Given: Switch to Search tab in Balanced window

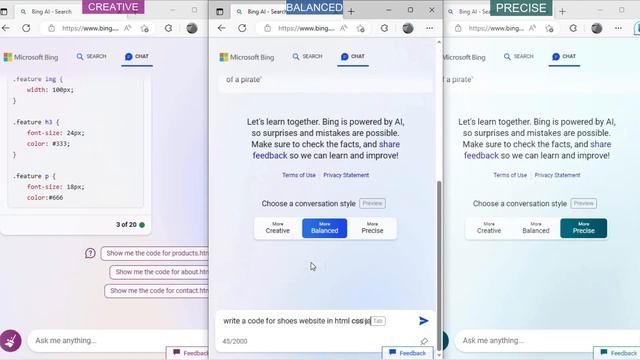Looking at the screenshot, I should pos(307,56).
